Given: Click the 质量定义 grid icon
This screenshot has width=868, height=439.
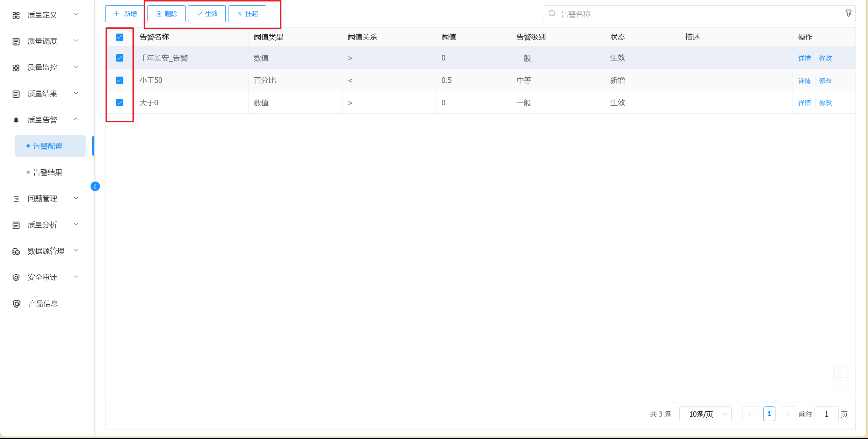Looking at the screenshot, I should click(x=16, y=15).
